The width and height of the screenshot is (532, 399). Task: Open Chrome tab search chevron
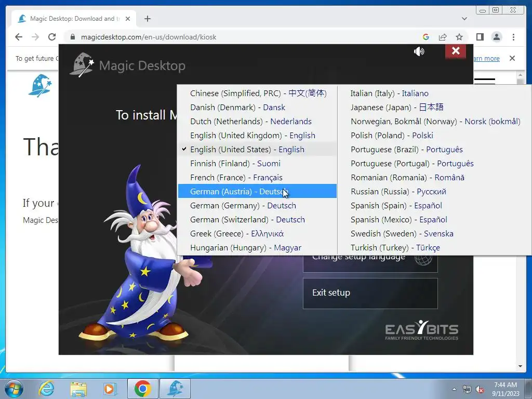pyautogui.click(x=464, y=19)
